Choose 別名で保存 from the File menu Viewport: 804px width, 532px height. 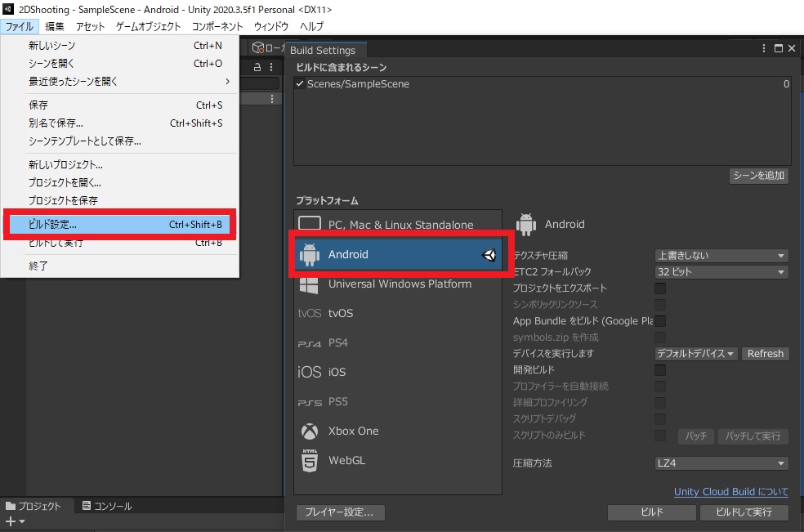tap(120, 123)
